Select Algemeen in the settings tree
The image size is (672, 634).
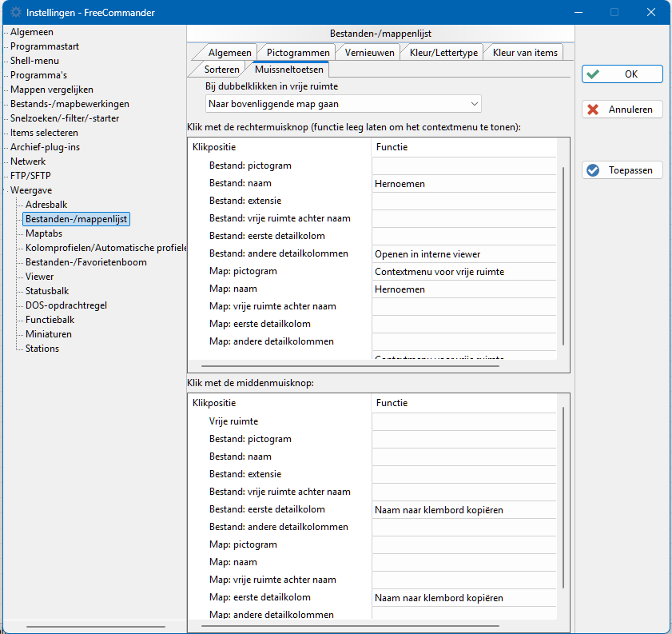[32, 32]
